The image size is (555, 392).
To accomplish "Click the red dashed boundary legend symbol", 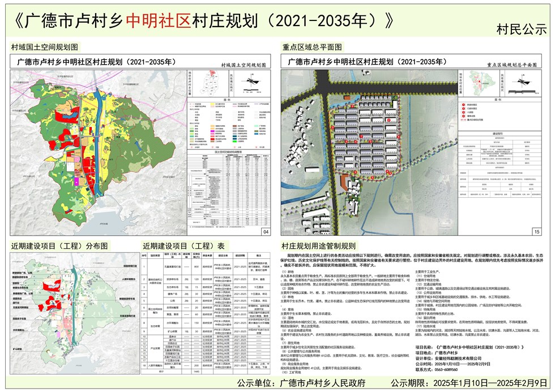I will (464, 120).
